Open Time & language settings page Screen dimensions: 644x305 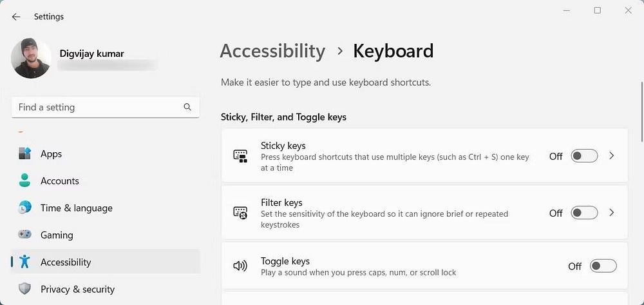click(76, 208)
